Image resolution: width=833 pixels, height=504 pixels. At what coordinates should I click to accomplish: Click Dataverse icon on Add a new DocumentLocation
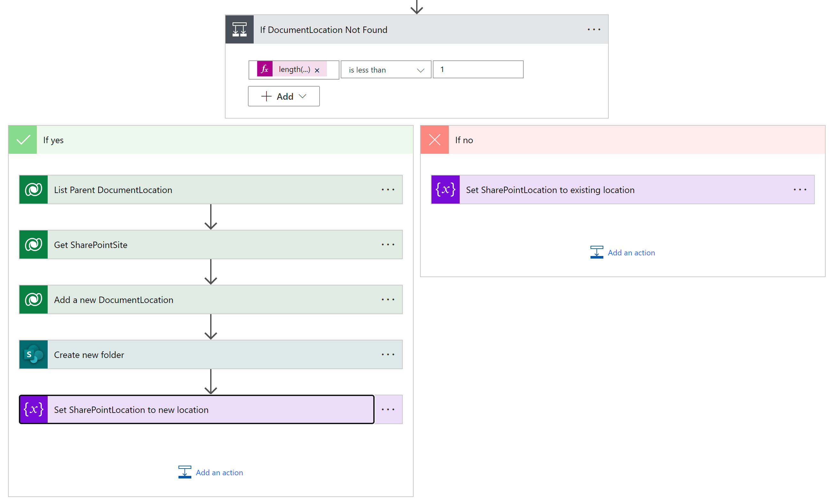coord(34,299)
